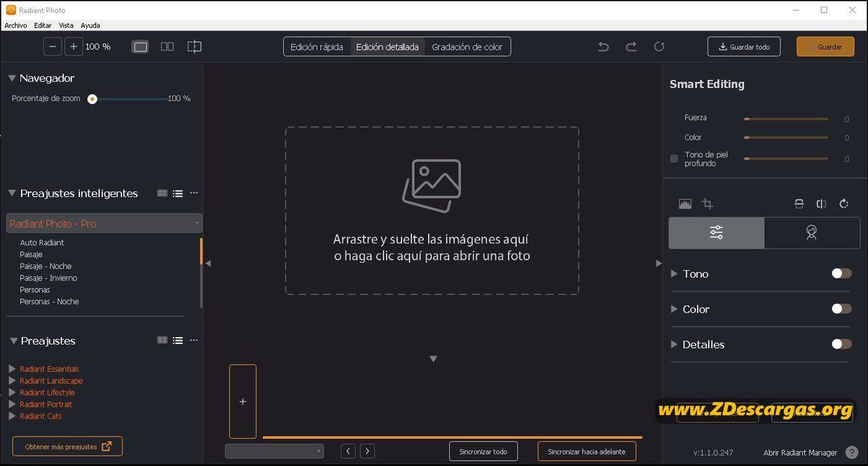Go to previous image arrow
Image resolution: width=868 pixels, height=466 pixels.
point(349,451)
